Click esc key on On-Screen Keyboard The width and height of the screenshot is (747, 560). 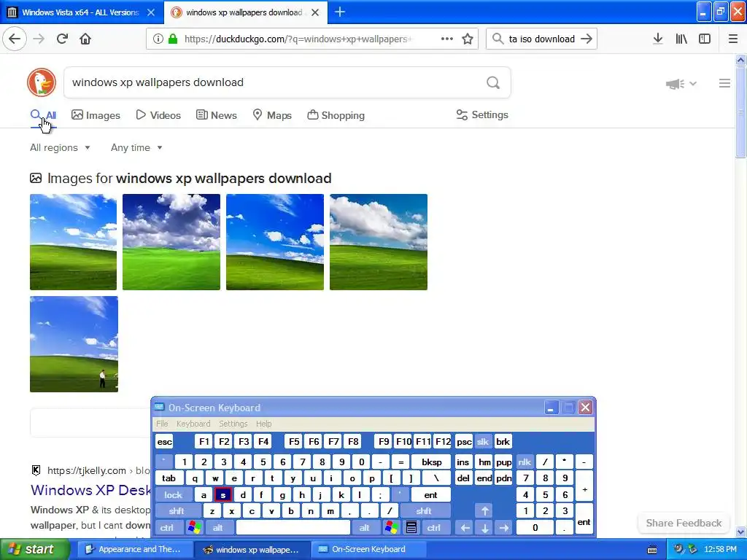click(164, 441)
